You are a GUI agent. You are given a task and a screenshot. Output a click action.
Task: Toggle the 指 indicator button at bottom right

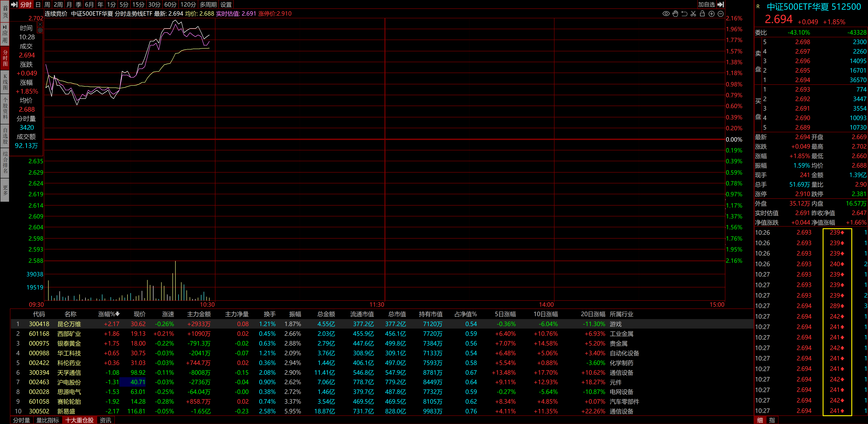point(772,420)
